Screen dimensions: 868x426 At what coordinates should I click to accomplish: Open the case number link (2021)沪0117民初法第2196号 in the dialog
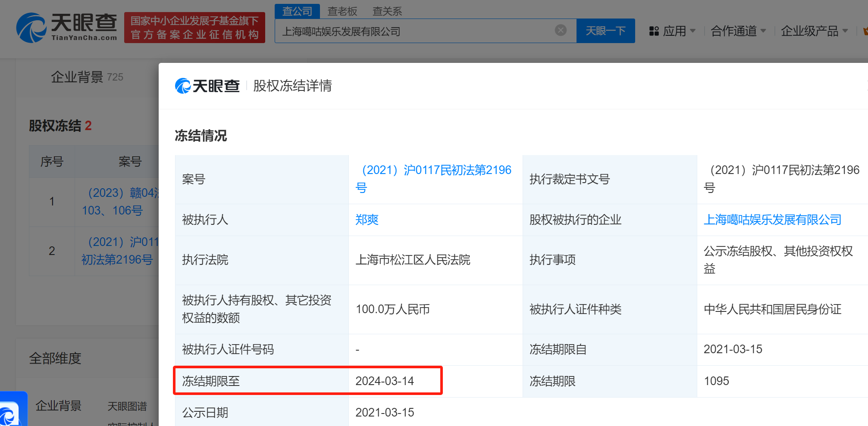pos(433,179)
